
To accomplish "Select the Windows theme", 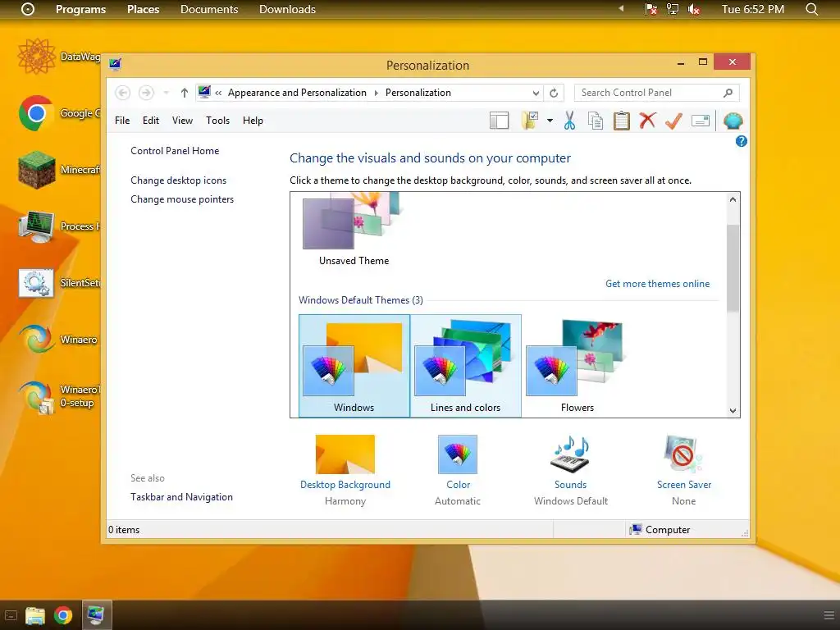I will [x=354, y=366].
